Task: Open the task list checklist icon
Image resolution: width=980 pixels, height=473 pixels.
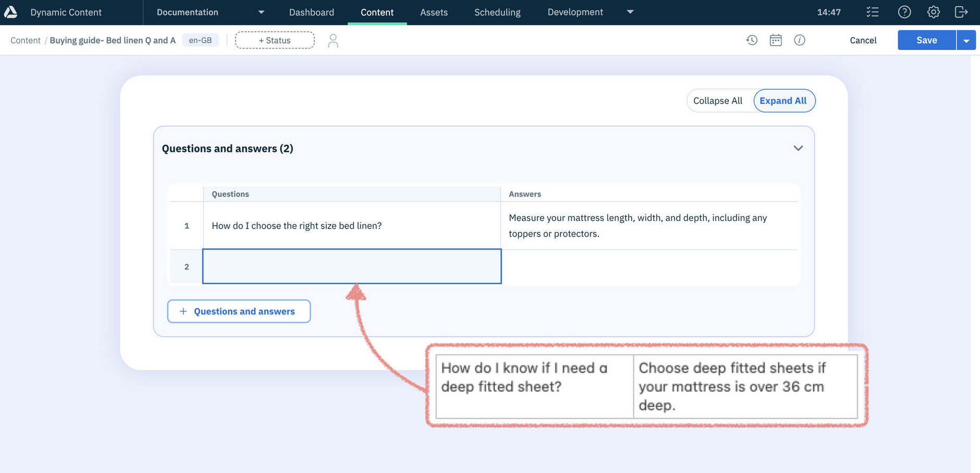Action: click(872, 12)
